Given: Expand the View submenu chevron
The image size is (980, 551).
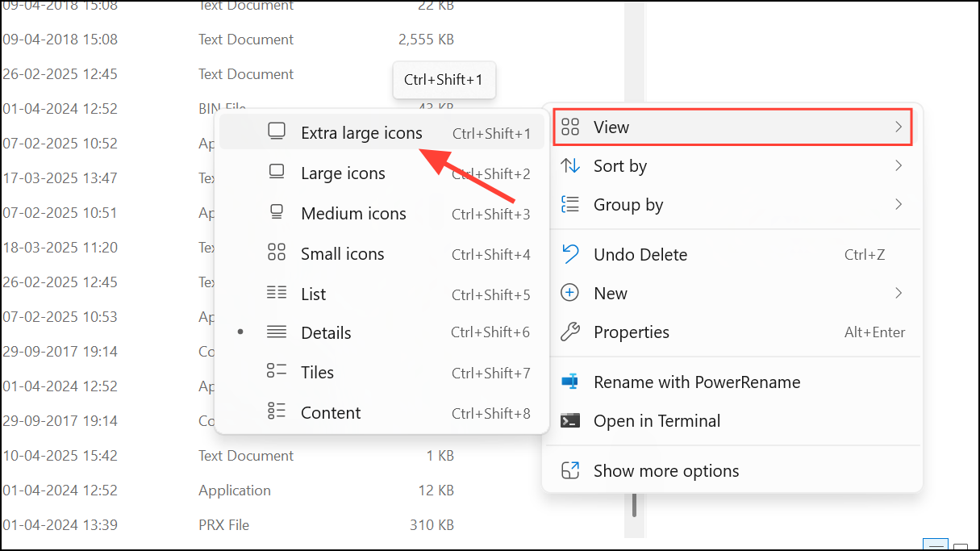Looking at the screenshot, I should point(898,127).
